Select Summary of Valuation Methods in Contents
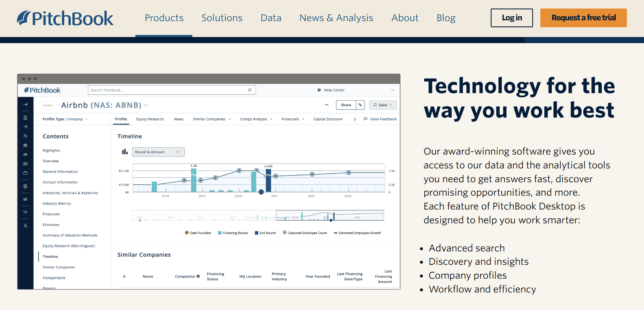Viewport: 644px width, 310px height. 70,235
